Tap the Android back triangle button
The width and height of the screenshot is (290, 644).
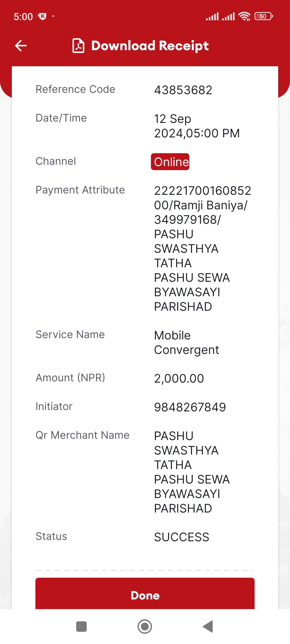208,627
